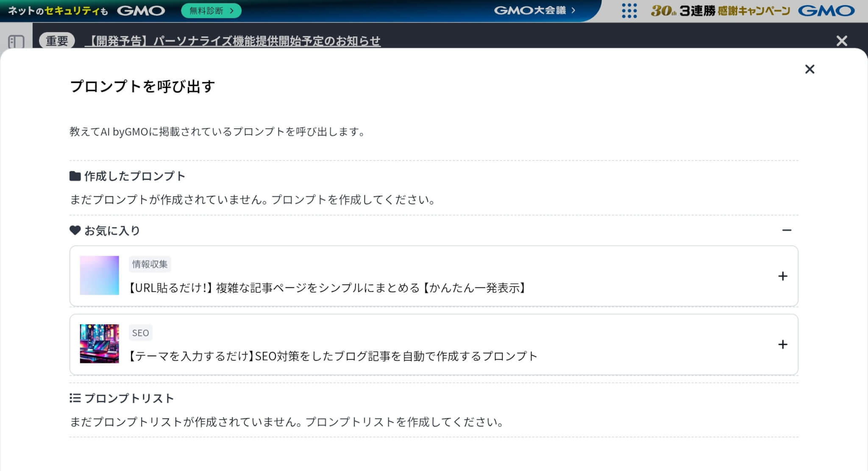This screenshot has width=868, height=471.
Task: Add the SEO blog prompt with plus
Action: 783,344
